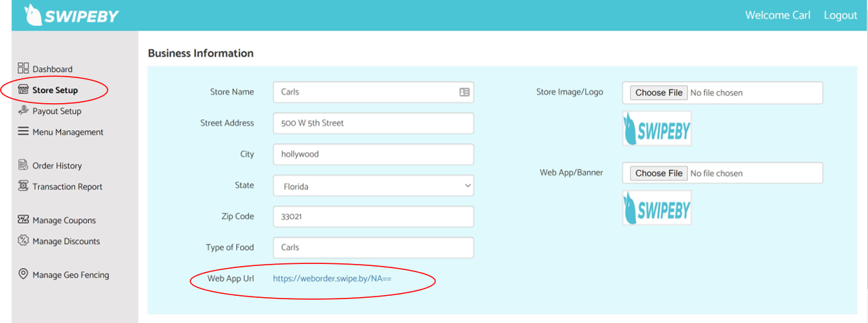Click the Manage Discounts percent icon
Screen dimensions: 868x323
pyautogui.click(x=23, y=241)
